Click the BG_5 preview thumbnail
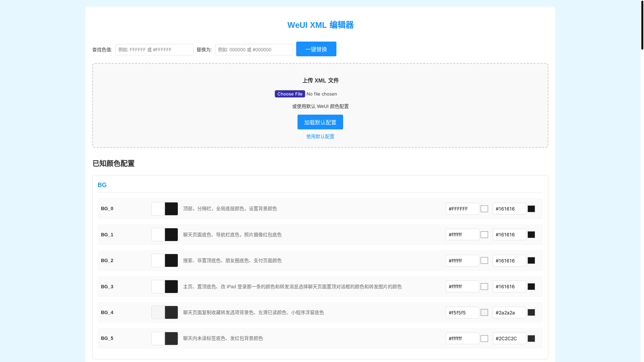 (165, 339)
